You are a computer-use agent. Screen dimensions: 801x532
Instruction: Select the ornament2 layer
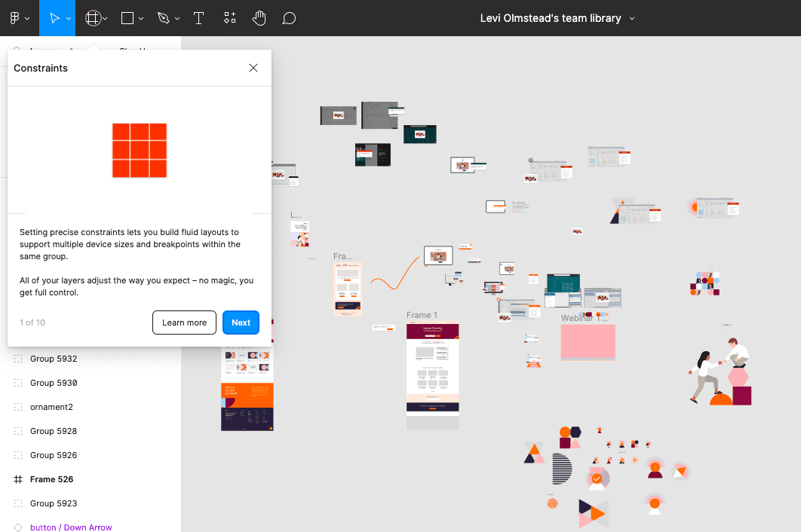coord(51,407)
